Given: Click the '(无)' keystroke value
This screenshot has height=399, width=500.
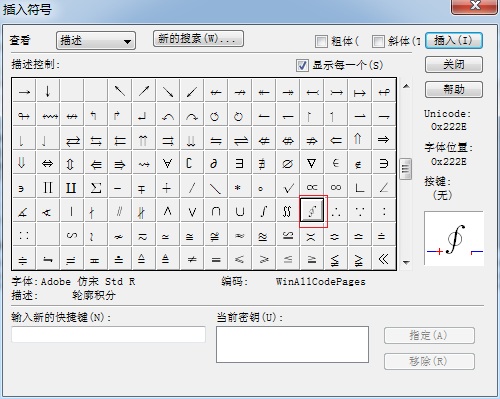Looking at the screenshot, I should [442, 195].
